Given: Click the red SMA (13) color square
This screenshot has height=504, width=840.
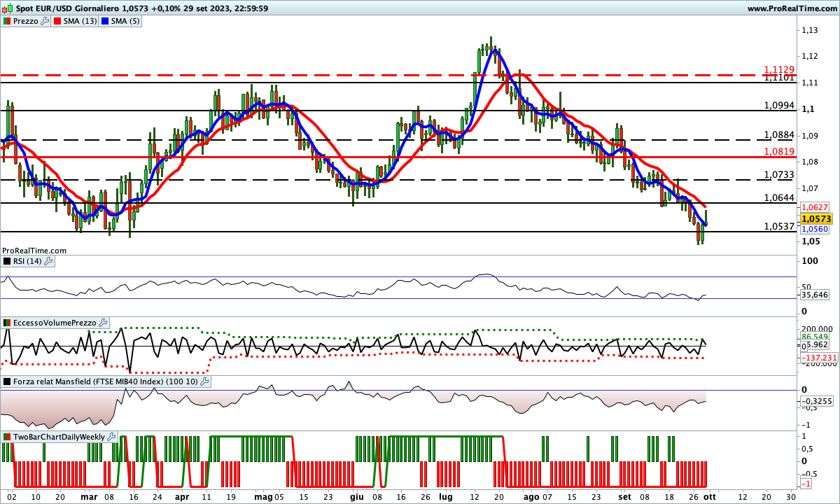Looking at the screenshot, I should click(x=59, y=21).
